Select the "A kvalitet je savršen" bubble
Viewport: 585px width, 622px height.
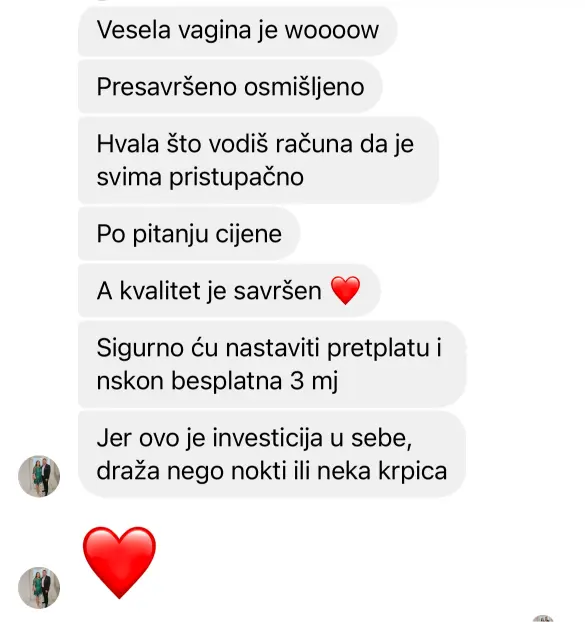[x=229, y=291]
